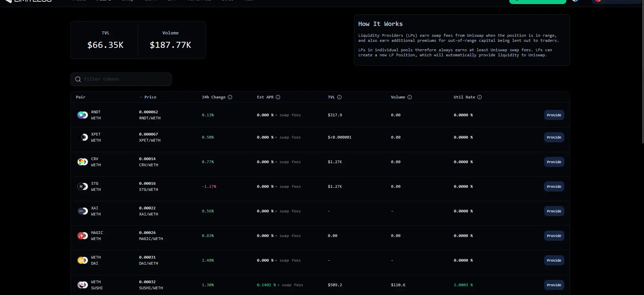Click the TVL column info icon
Screen dimensions: 644x295
coord(339,97)
